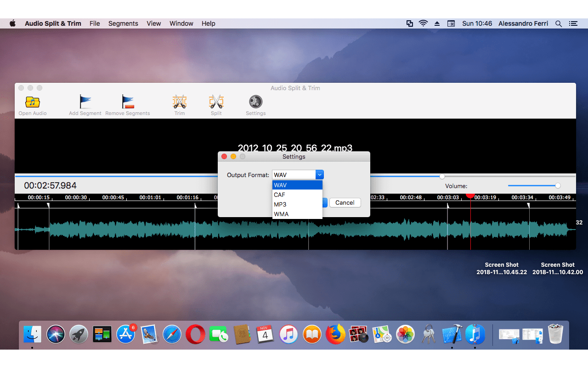
Task: Select MP3 as the output format
Action: pyautogui.click(x=280, y=204)
